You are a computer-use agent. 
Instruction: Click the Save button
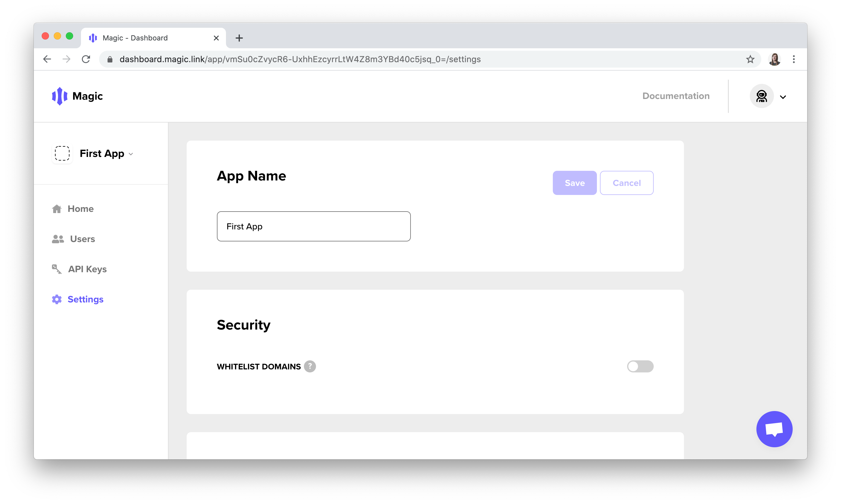coord(574,183)
